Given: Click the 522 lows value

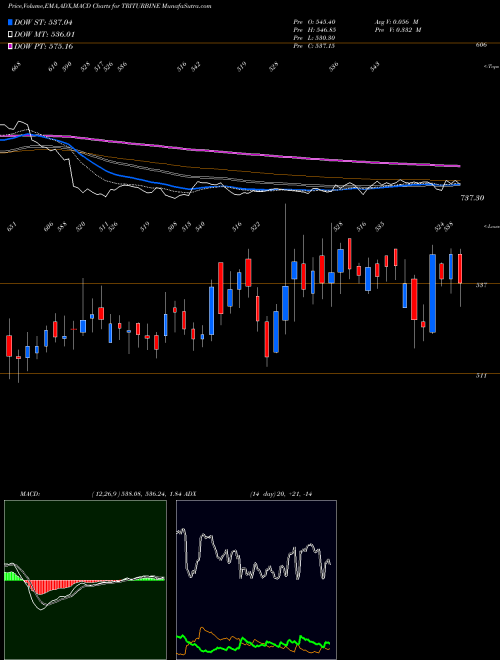Looking at the screenshot, I should tap(255, 227).
